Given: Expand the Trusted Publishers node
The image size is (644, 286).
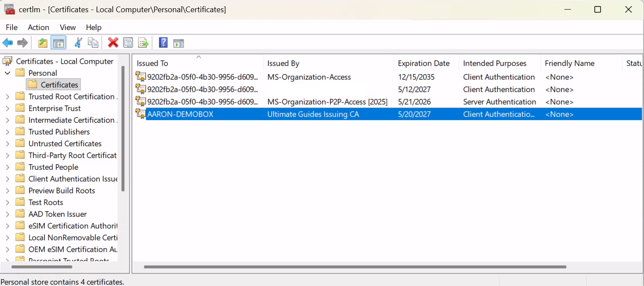Looking at the screenshot, I should [x=7, y=132].
